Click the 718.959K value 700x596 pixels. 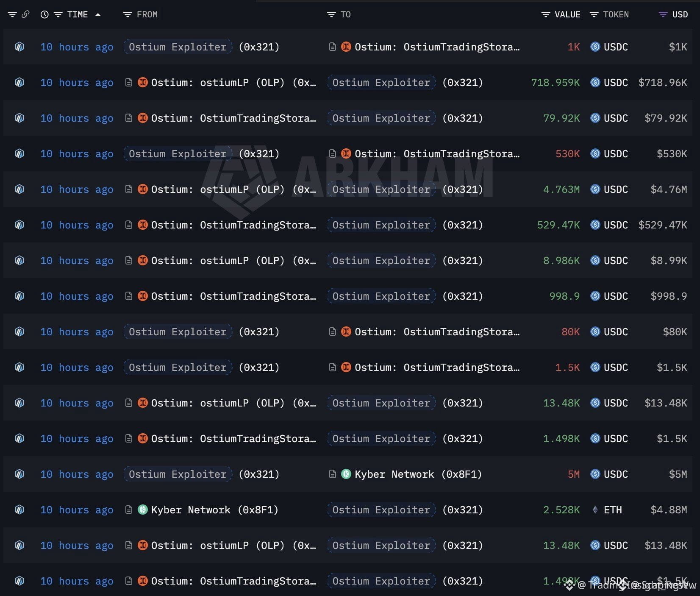556,82
